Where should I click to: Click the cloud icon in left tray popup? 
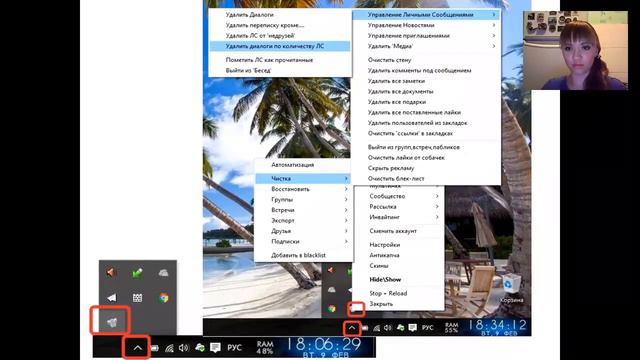tap(163, 273)
